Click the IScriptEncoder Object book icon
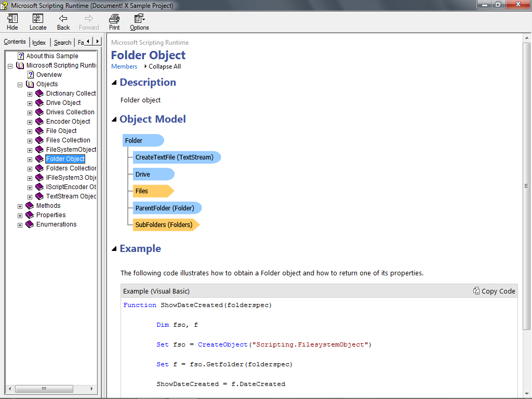This screenshot has height=399, width=532. [39, 187]
